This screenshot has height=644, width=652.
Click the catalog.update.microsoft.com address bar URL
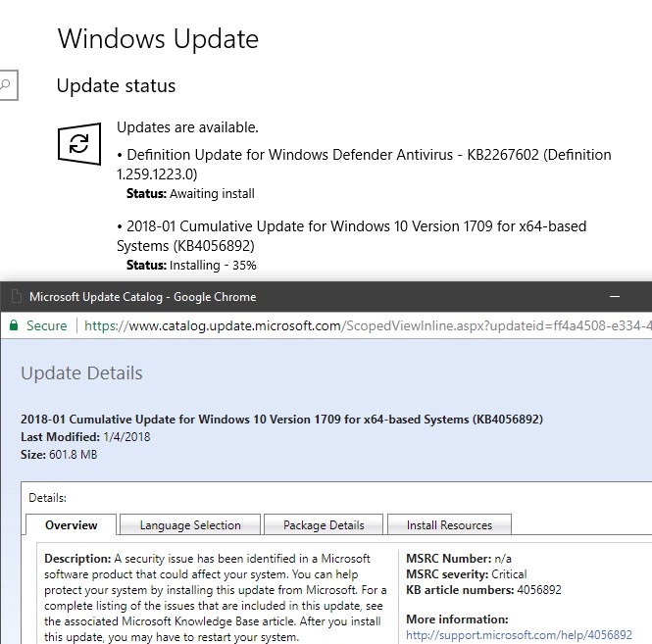tap(368, 325)
